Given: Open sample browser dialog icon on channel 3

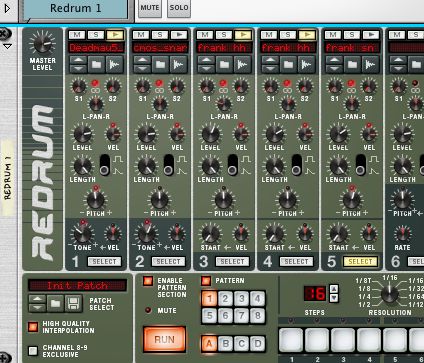Looking at the screenshot, I should (224, 64).
